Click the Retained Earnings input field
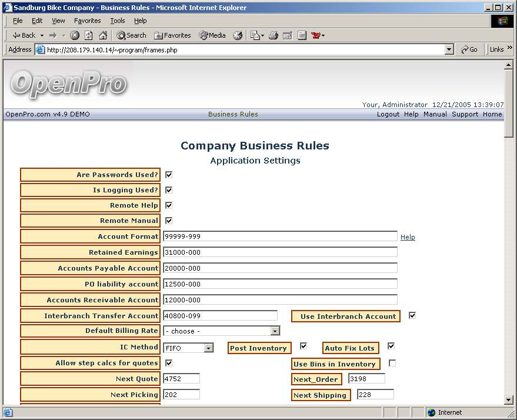 (x=280, y=252)
